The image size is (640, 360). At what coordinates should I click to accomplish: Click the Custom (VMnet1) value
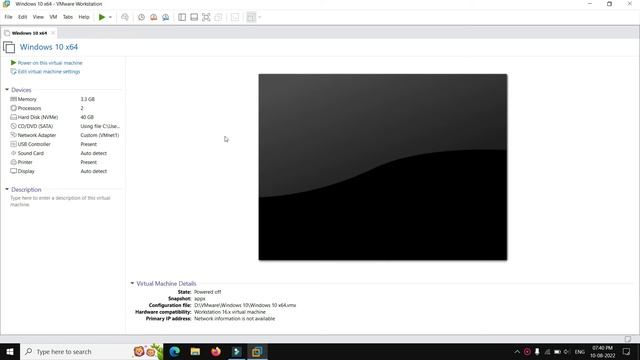pyautogui.click(x=100, y=135)
